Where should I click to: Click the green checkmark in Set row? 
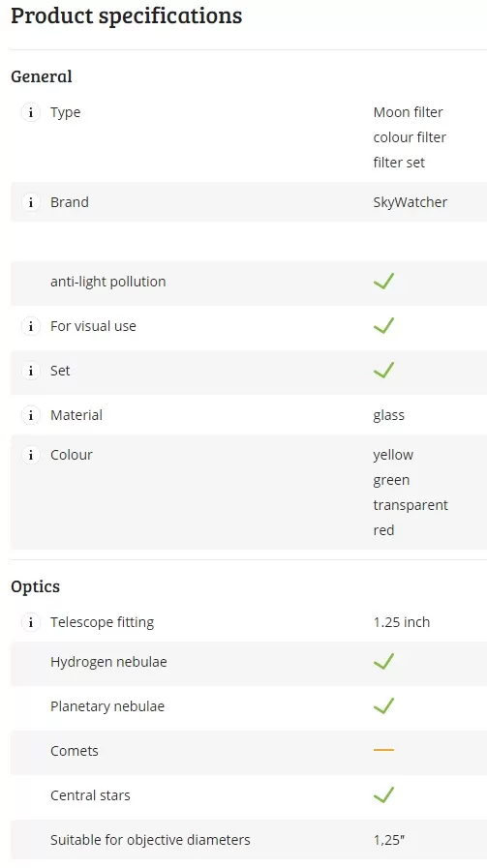coord(383,370)
